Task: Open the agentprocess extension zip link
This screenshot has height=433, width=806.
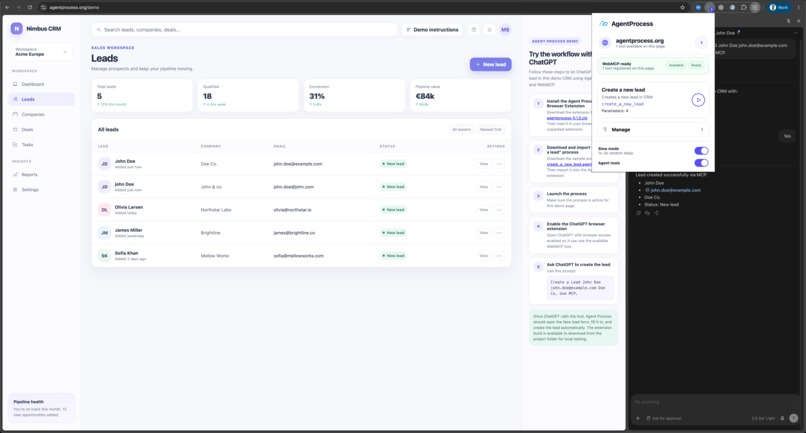Action: pyautogui.click(x=567, y=118)
